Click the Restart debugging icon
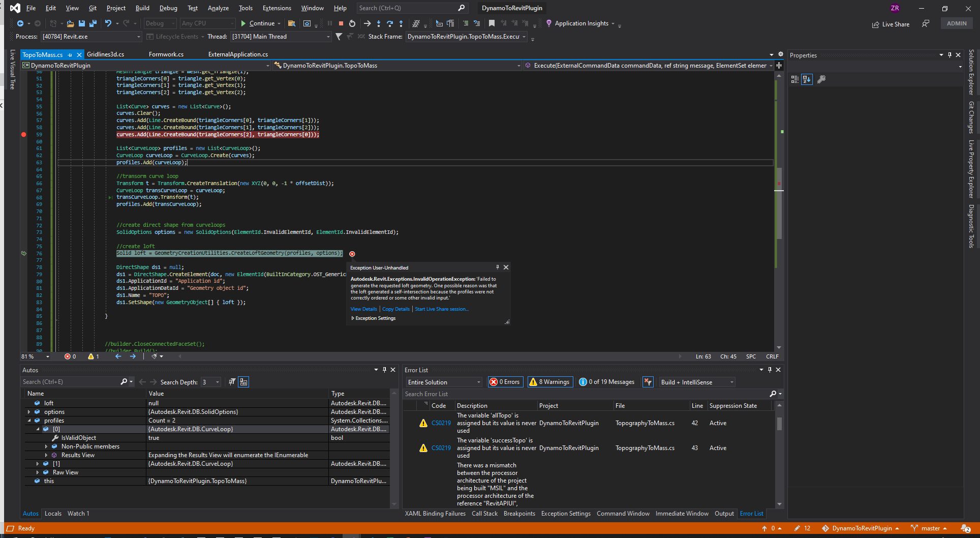980x538 pixels. [352, 23]
